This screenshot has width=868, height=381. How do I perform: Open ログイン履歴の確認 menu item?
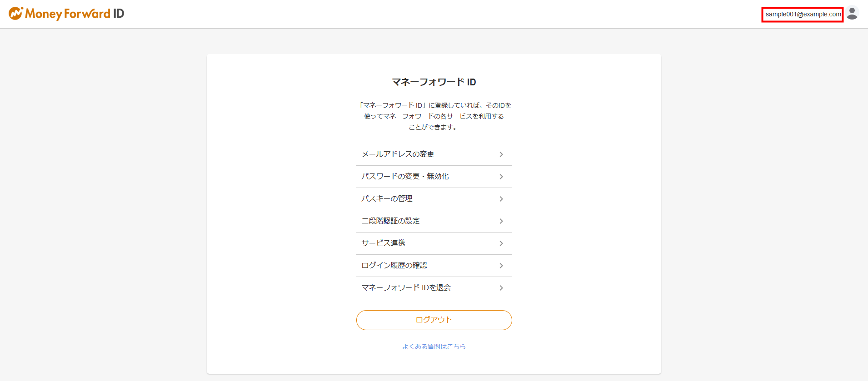434,266
